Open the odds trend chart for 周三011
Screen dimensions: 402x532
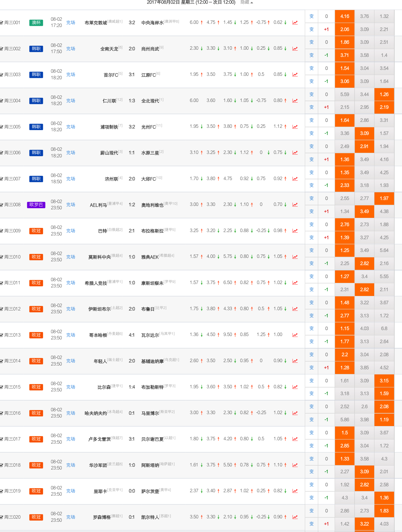pos(295,283)
